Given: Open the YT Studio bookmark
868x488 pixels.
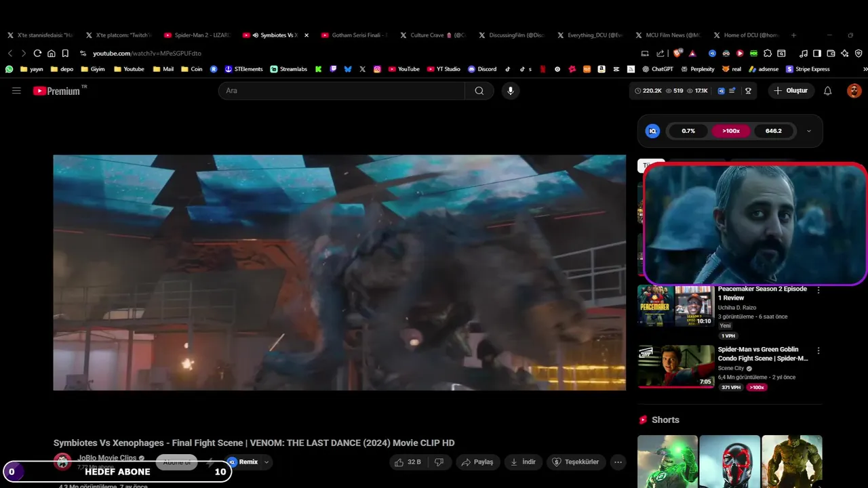Looking at the screenshot, I should point(443,68).
